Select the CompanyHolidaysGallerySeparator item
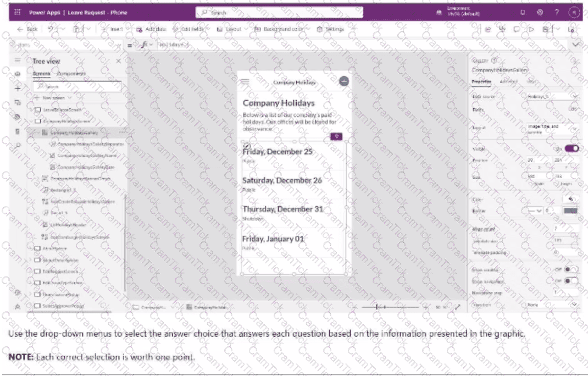The width and height of the screenshot is (588, 376). (x=90, y=143)
